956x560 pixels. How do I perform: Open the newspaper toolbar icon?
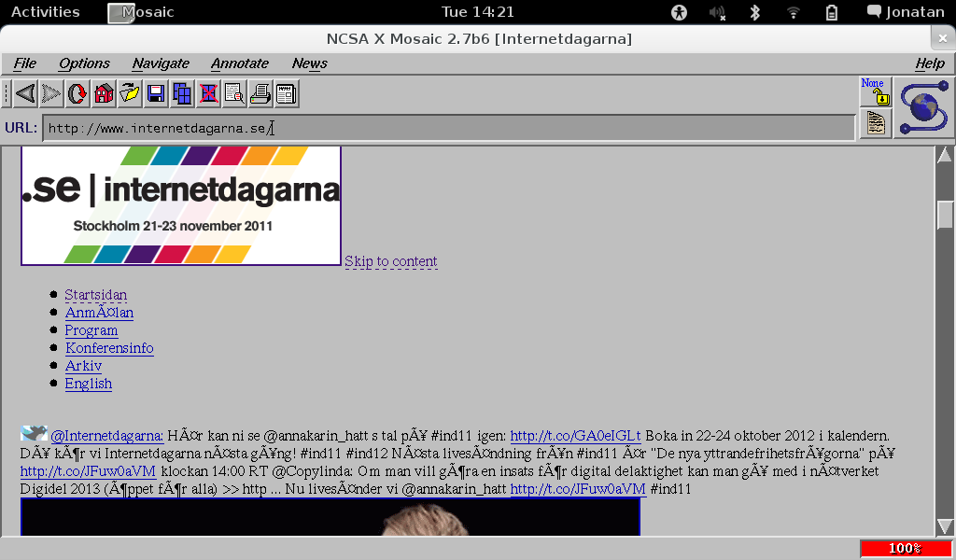click(x=287, y=94)
